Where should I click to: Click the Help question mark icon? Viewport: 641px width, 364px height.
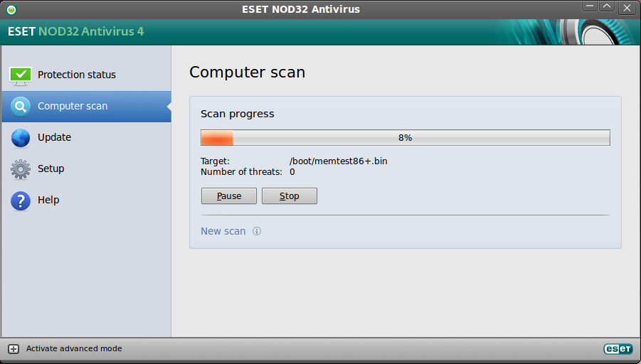[x=21, y=200]
